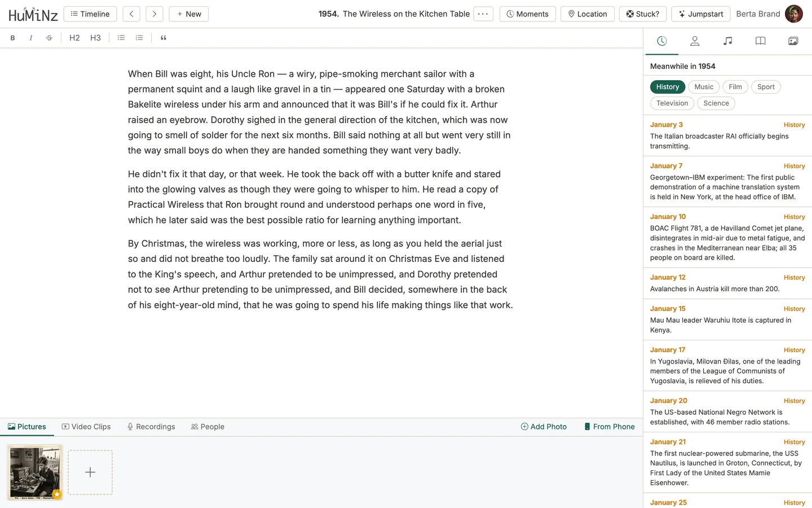Toggle the Sport filter chip

766,87
